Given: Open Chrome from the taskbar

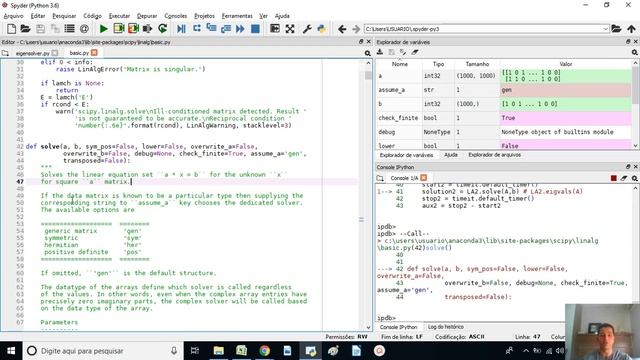Looking at the screenshot, I should 264,351.
